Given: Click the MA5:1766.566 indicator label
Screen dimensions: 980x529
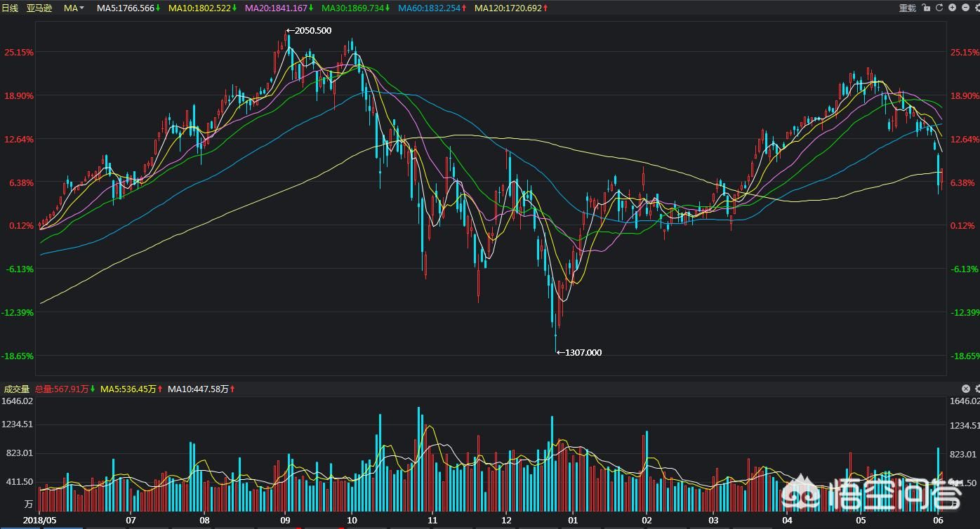Looking at the screenshot, I should pos(125,8).
